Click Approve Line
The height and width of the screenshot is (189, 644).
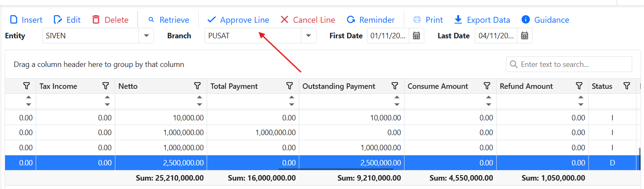pos(238,20)
